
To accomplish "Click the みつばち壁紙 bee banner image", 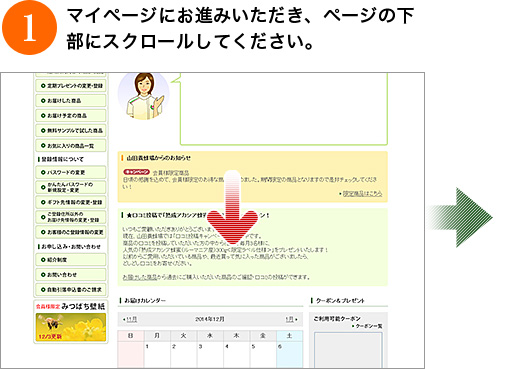I will (x=71, y=327).
